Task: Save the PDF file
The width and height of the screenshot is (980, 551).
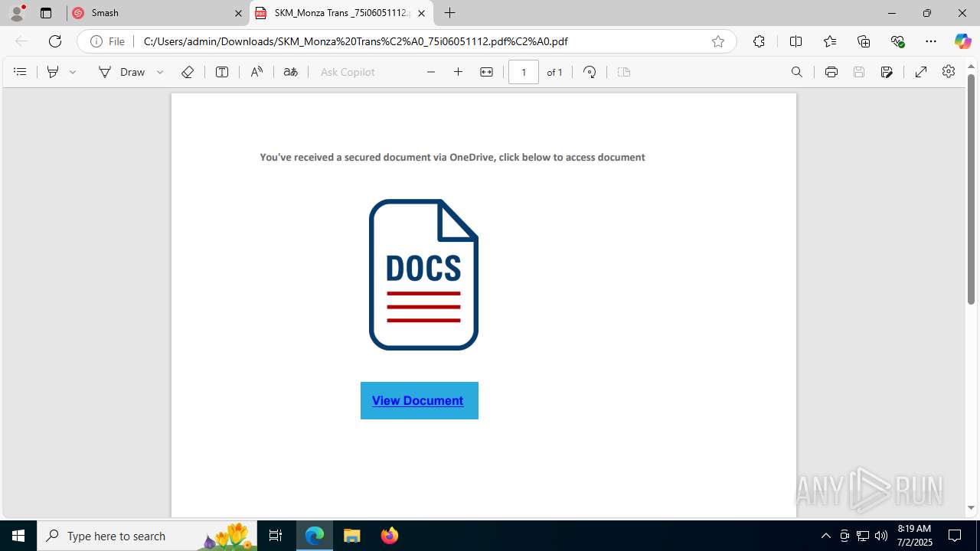Action: click(x=859, y=72)
